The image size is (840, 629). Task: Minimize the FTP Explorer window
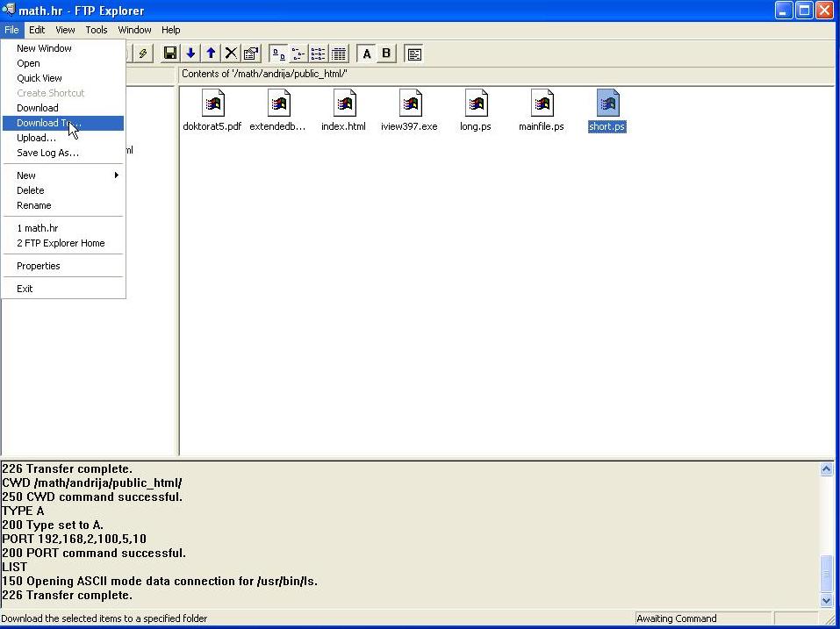[x=784, y=11]
